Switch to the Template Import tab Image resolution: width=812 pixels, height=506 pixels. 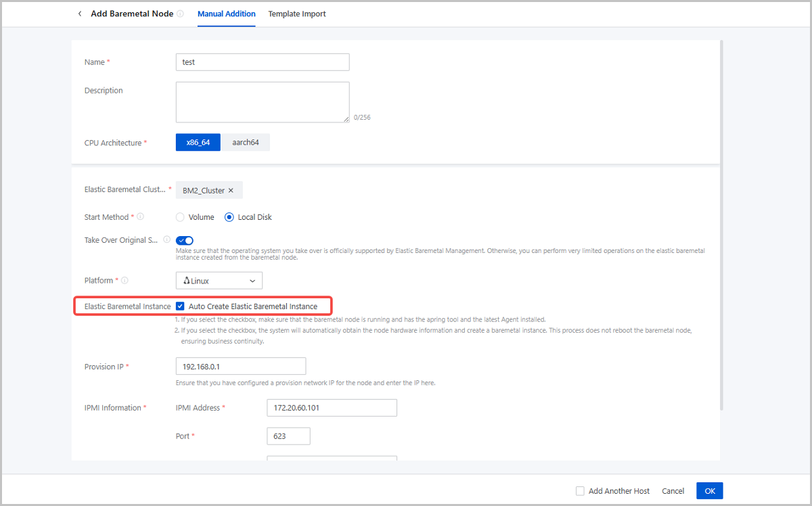tap(296, 14)
